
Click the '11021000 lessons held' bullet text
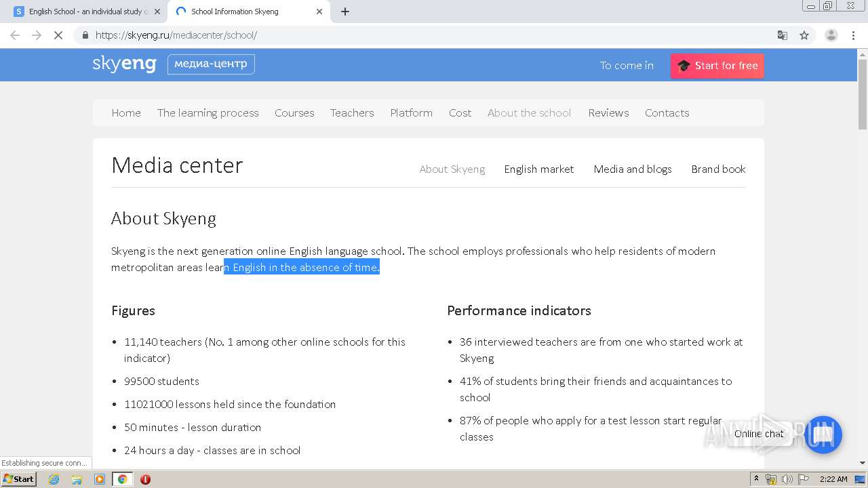[230, 405]
